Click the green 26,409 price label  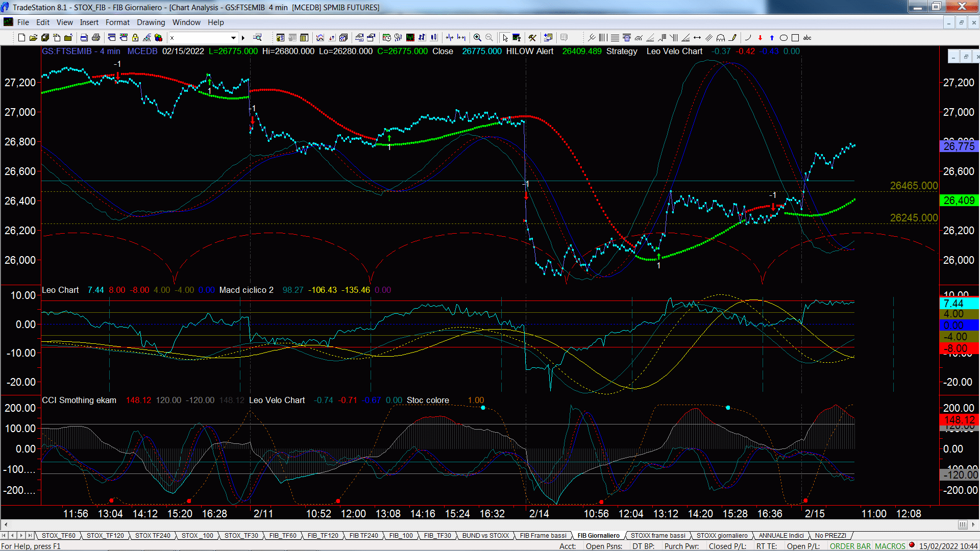[x=959, y=201]
